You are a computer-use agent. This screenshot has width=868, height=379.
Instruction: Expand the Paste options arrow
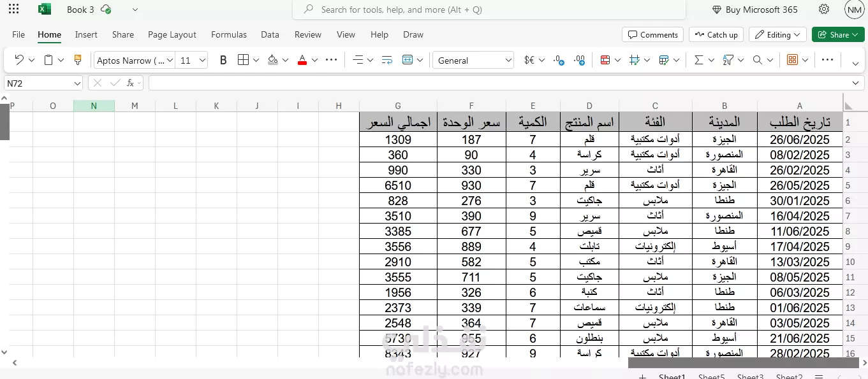[61, 60]
